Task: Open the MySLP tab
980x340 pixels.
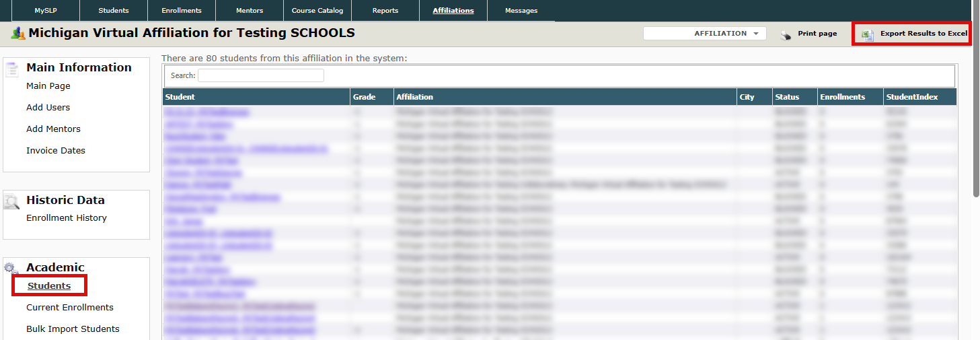Action: tap(47, 10)
